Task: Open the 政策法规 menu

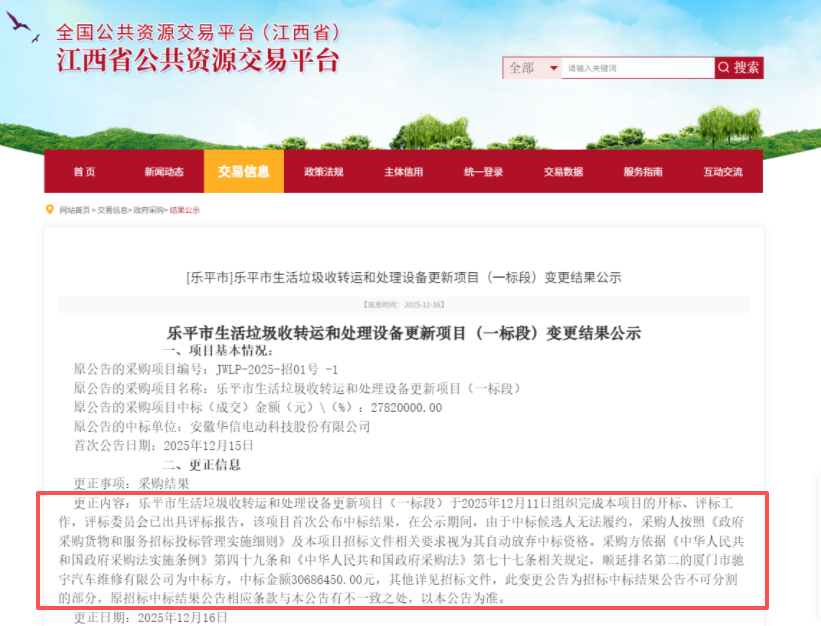Action: click(x=322, y=172)
